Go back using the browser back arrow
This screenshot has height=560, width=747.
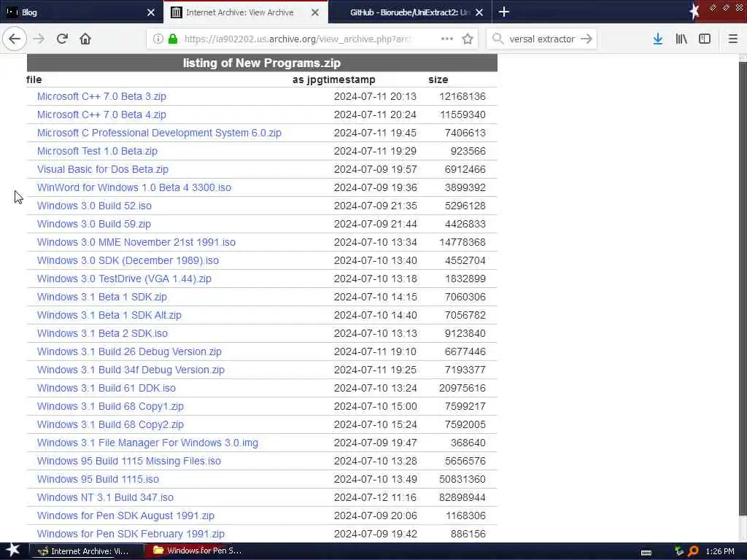15,39
